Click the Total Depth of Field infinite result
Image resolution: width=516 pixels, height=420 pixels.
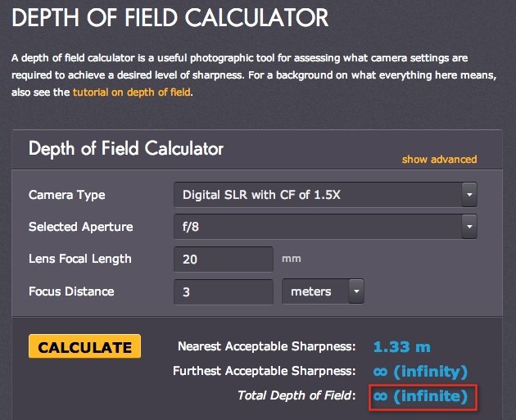pyautogui.click(x=420, y=396)
